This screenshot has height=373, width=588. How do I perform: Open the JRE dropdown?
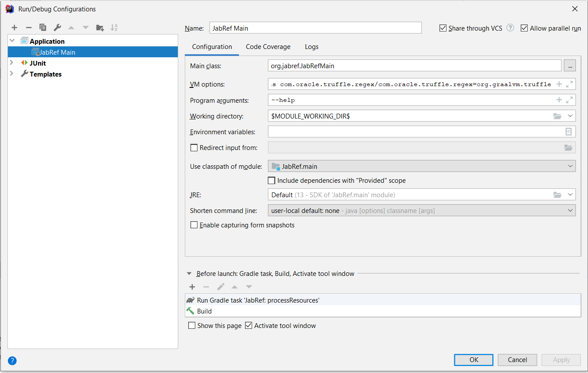[x=571, y=194]
